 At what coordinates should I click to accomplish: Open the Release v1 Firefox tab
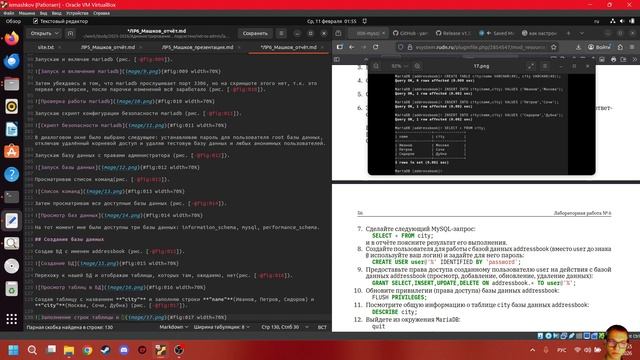tap(453, 33)
